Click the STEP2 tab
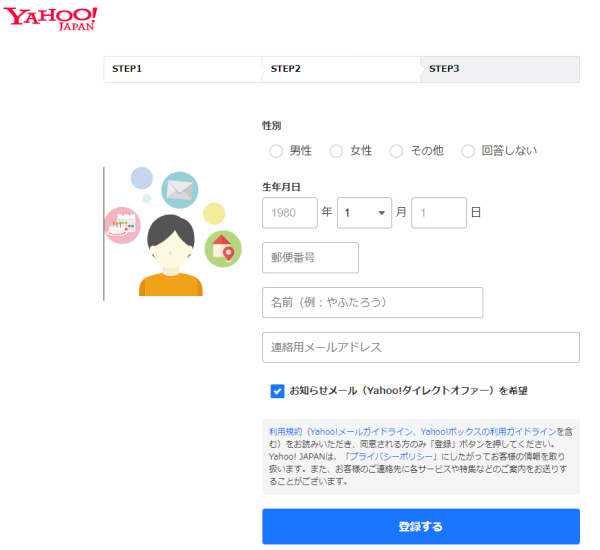This screenshot has height=550, width=600. pyautogui.click(x=341, y=69)
